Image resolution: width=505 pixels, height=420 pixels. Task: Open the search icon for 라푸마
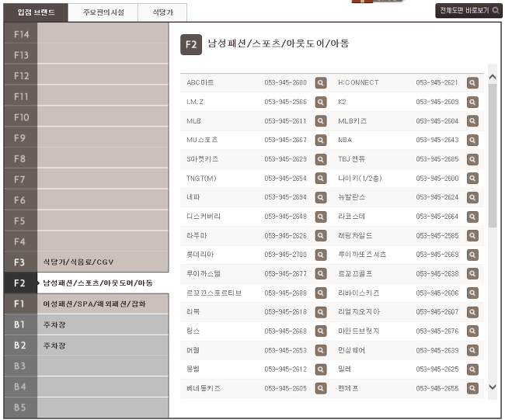point(320,235)
